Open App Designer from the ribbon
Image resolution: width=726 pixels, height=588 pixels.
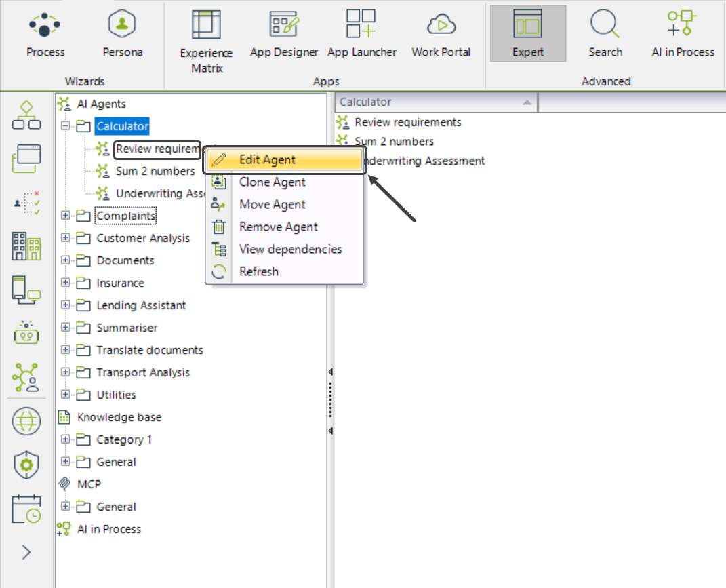284,34
